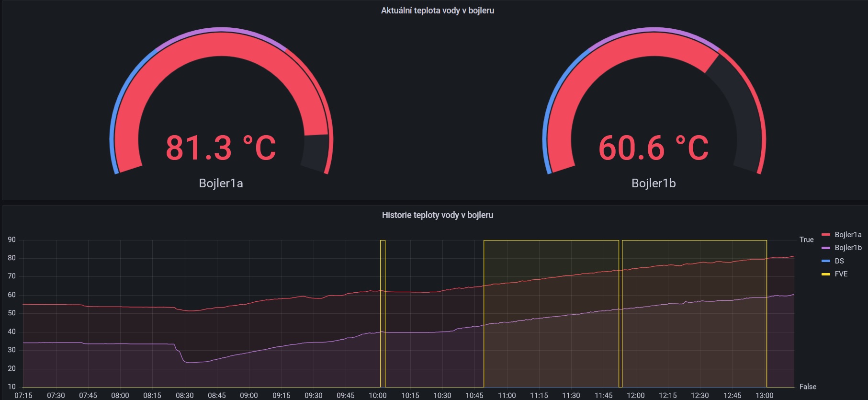Click the 90 value on the temperature axis
868x400 pixels.
tap(11, 240)
